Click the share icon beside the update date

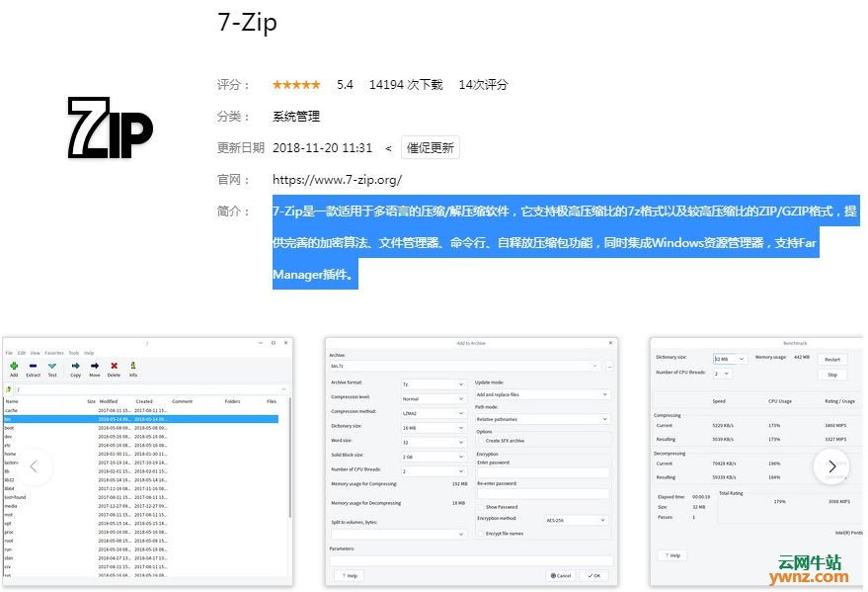coord(388,148)
